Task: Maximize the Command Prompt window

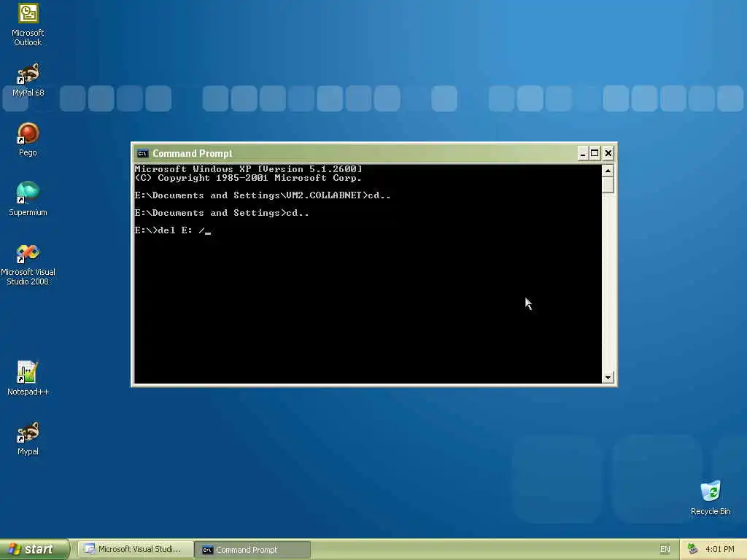Action: pos(595,153)
